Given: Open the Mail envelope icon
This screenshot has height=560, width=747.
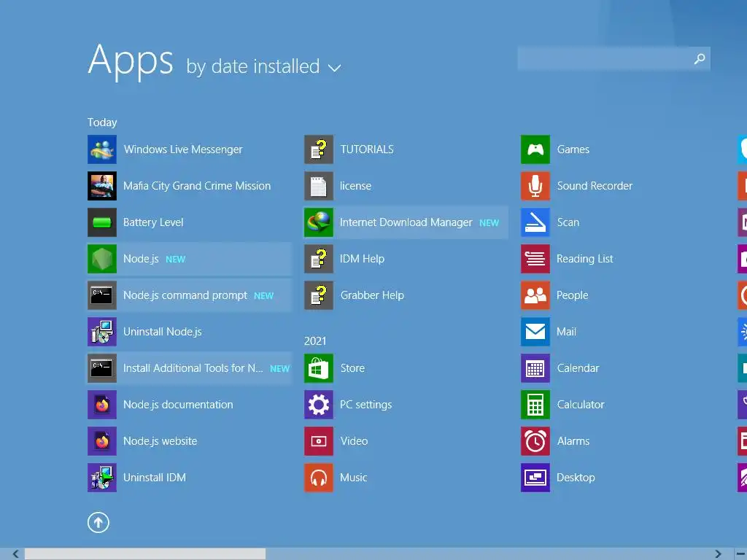Looking at the screenshot, I should pos(535,332).
